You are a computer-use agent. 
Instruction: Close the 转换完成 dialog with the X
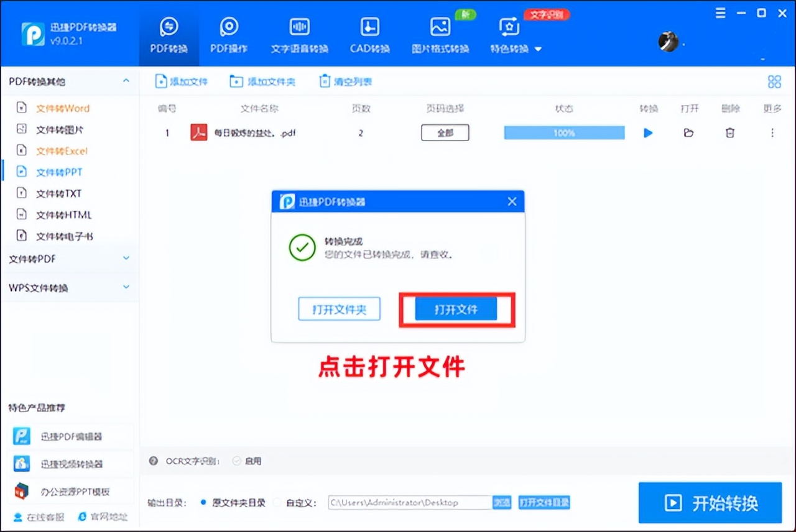512,201
